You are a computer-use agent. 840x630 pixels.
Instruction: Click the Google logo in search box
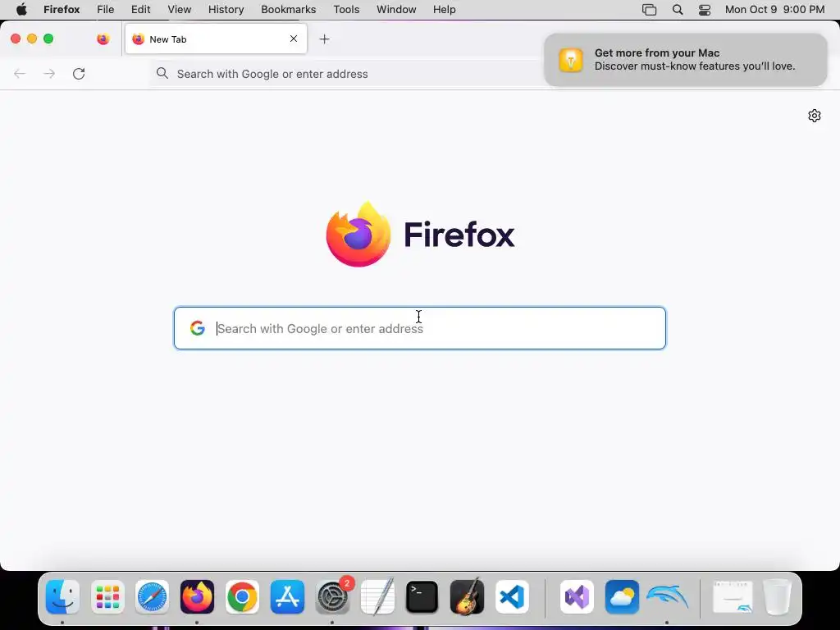pos(198,328)
